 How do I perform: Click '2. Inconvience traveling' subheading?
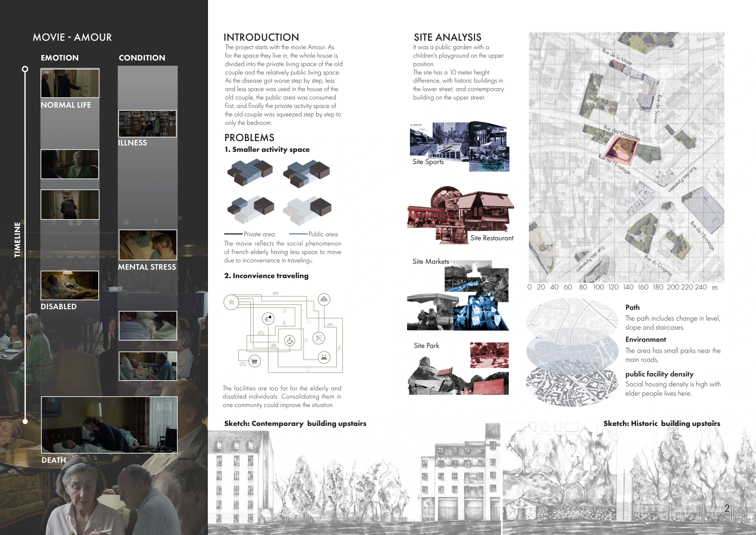(x=266, y=276)
